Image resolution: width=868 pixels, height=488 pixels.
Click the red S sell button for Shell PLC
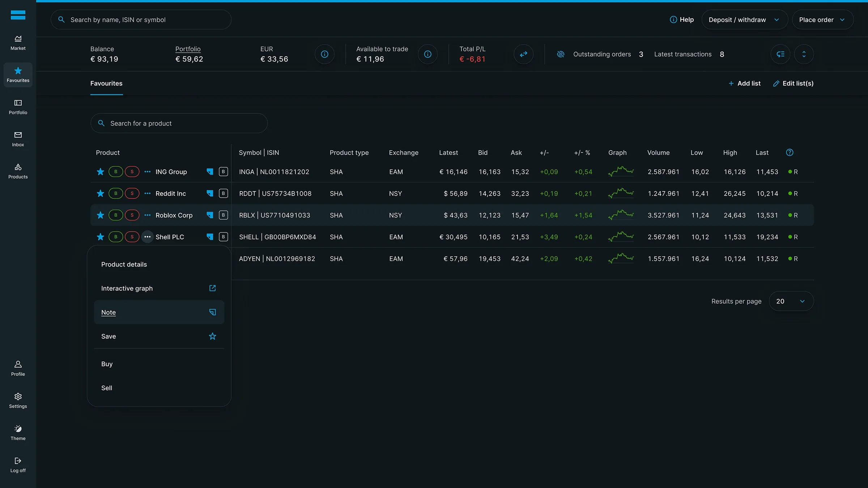[132, 237]
